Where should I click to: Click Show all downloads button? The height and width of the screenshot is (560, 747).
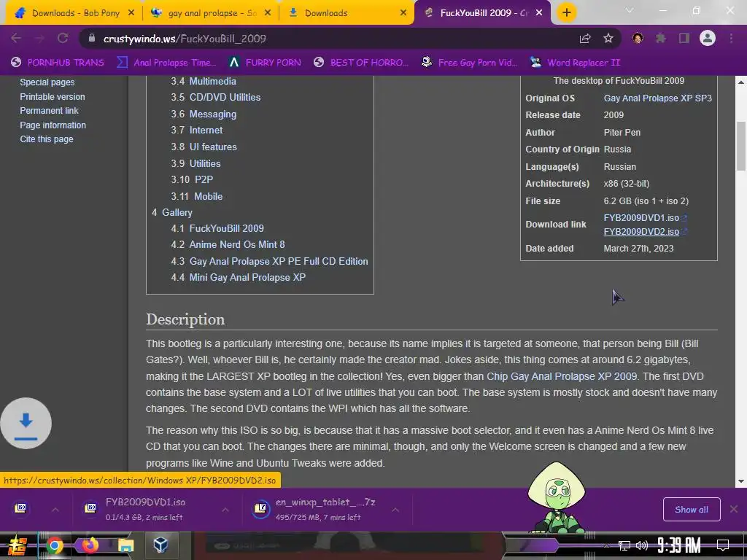coord(692,510)
